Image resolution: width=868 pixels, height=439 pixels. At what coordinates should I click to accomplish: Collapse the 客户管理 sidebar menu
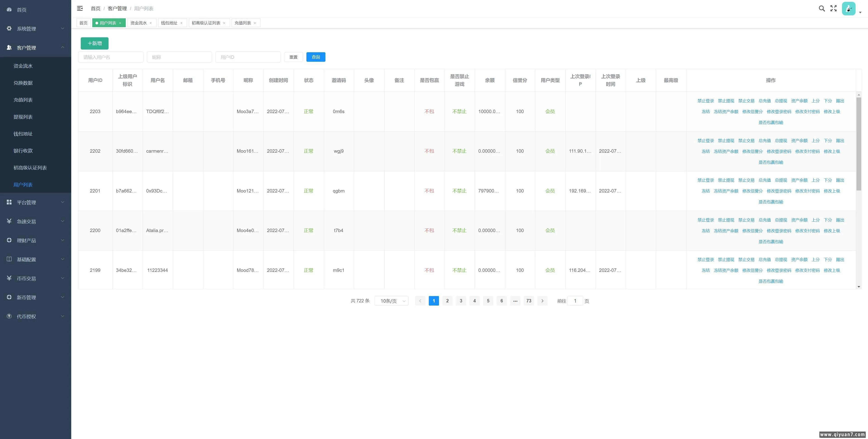pos(35,48)
